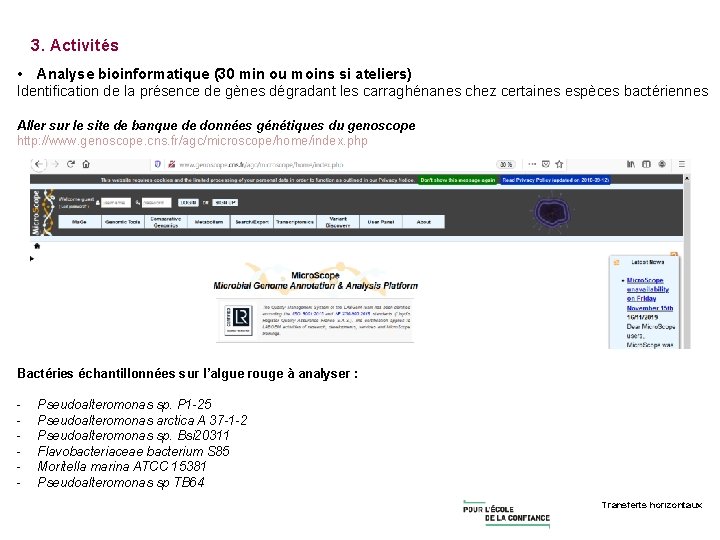Bookmark the page with the star icon
This screenshot has height=540, width=720.
[559, 164]
